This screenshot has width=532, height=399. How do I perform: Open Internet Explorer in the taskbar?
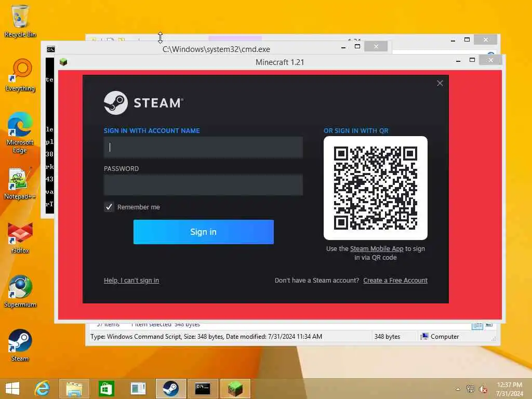coord(42,389)
